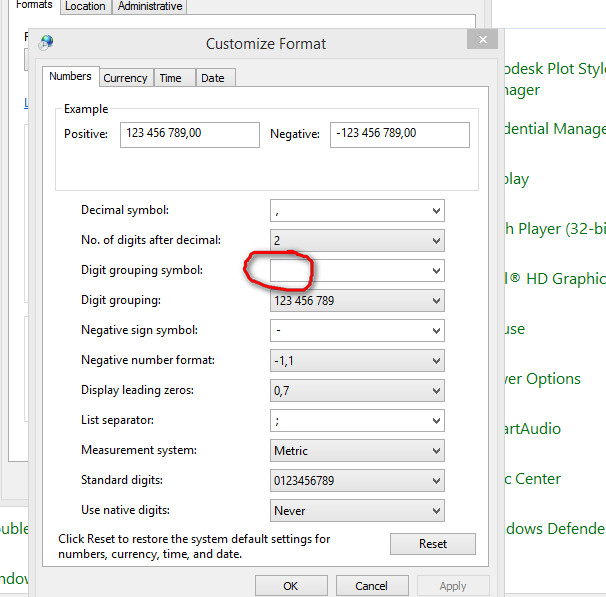Open the Negative number format dropdown

(x=357, y=361)
